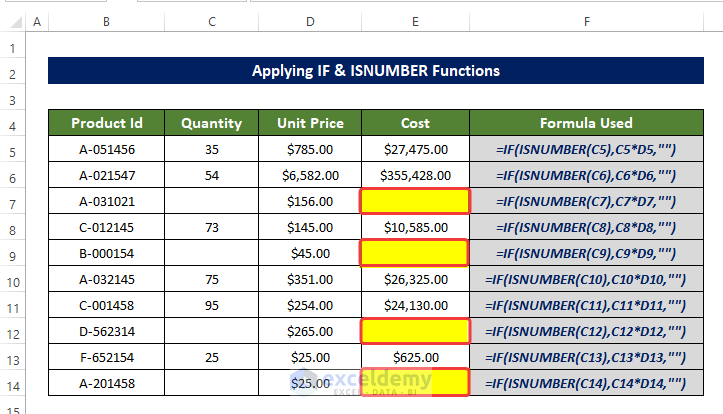This screenshot has width=723, height=414.
Task: Click quantity cell showing 35
Action: click(212, 149)
